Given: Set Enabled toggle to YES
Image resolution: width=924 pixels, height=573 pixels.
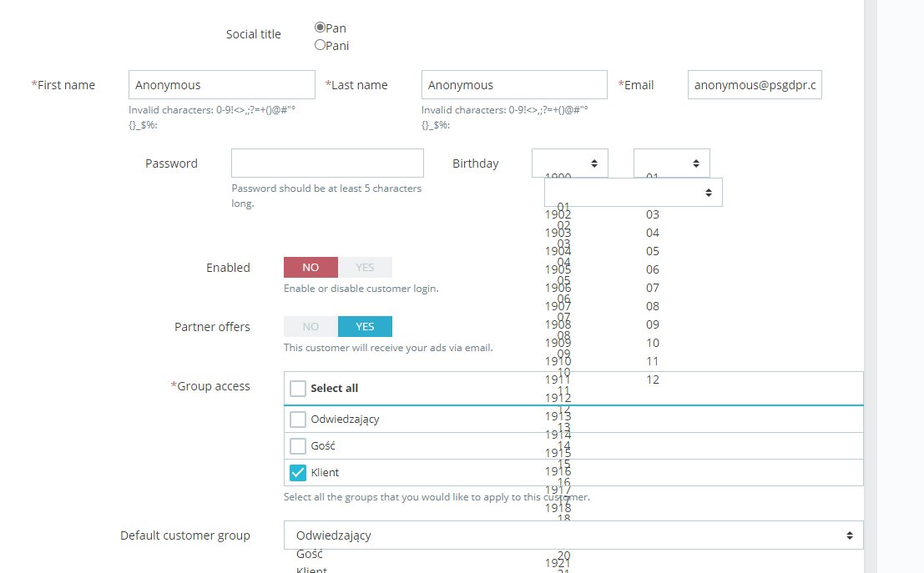Looking at the screenshot, I should (365, 268).
